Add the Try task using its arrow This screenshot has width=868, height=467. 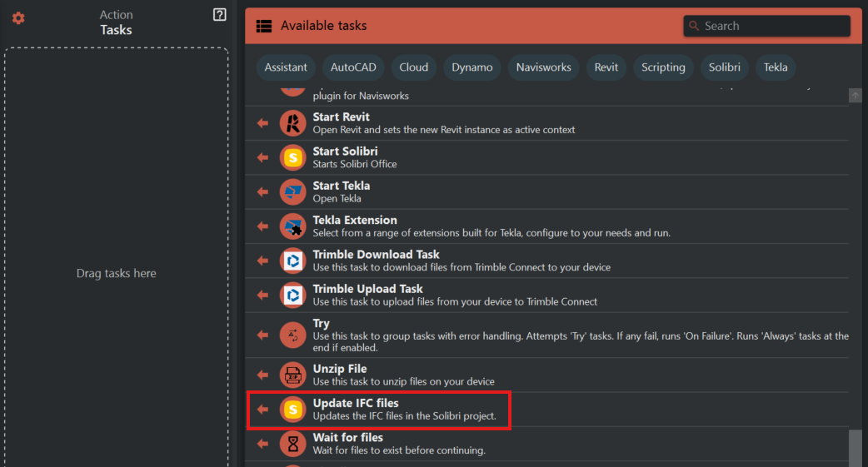click(x=262, y=335)
